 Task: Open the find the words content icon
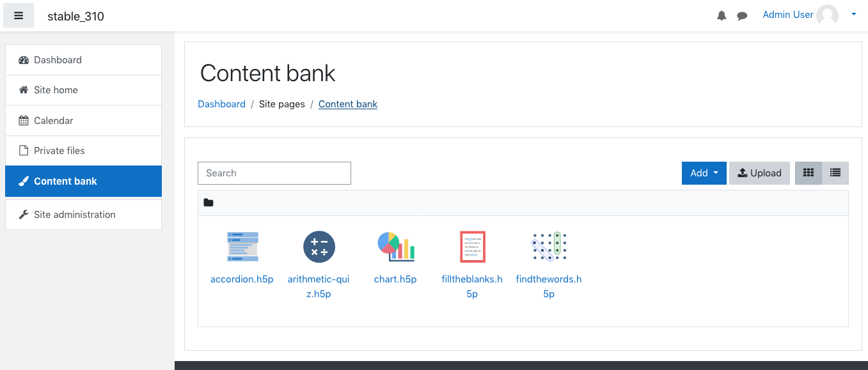point(549,247)
